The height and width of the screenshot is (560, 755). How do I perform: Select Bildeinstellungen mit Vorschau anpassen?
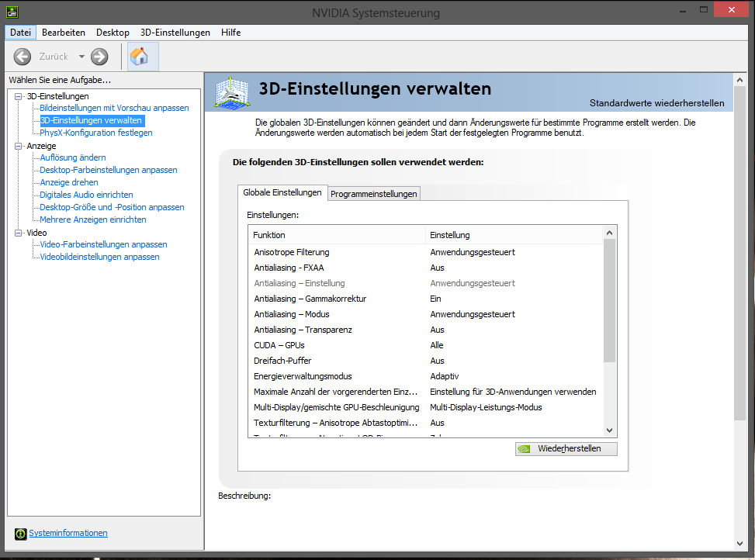tap(114, 108)
